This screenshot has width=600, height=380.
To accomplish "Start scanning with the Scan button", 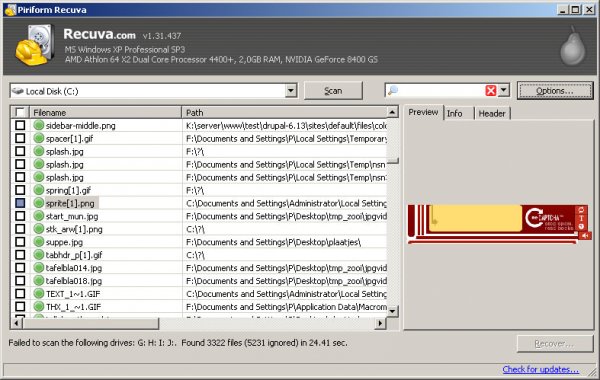I will [x=333, y=91].
